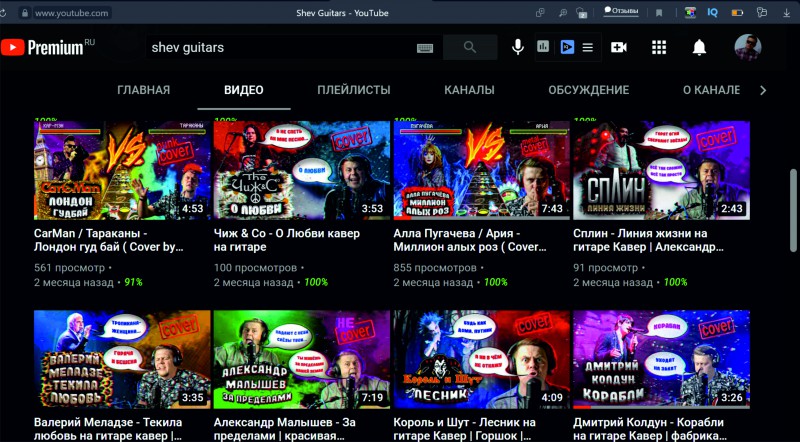Click the battery saver icon in toolbar
The image size is (800, 442).
click(x=737, y=13)
